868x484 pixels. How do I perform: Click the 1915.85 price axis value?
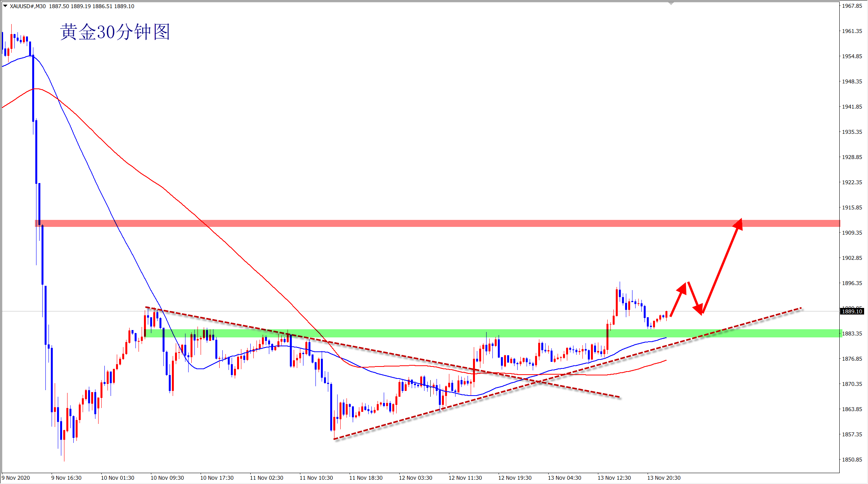pos(852,207)
